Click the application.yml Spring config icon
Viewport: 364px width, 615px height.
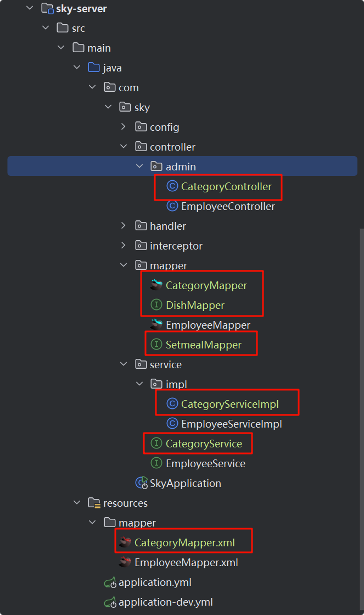(x=110, y=582)
